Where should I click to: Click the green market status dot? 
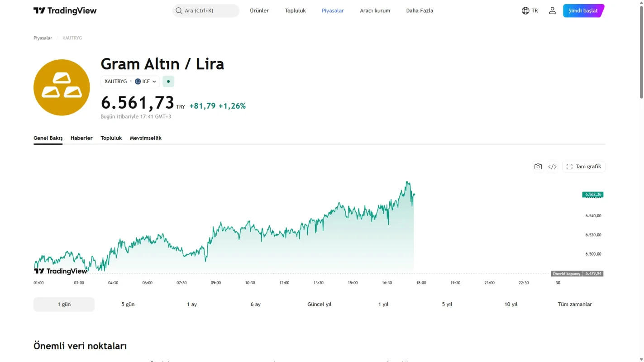coord(168,81)
